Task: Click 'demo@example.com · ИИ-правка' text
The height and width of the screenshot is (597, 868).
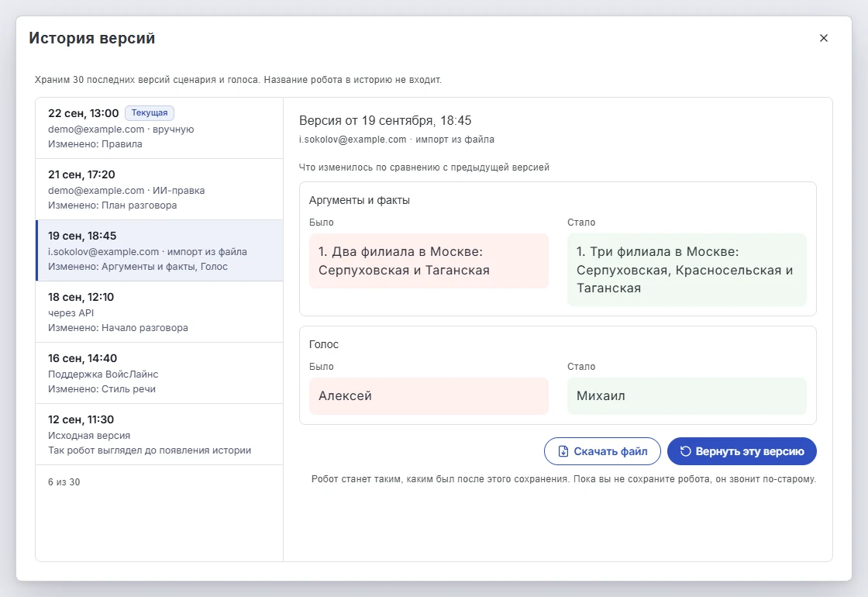Action: click(126, 191)
